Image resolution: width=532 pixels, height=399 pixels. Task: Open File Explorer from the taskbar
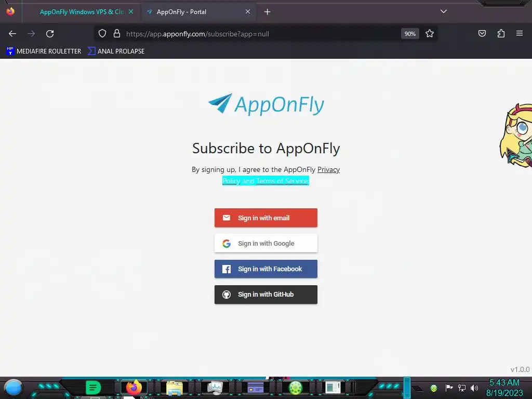(175, 388)
